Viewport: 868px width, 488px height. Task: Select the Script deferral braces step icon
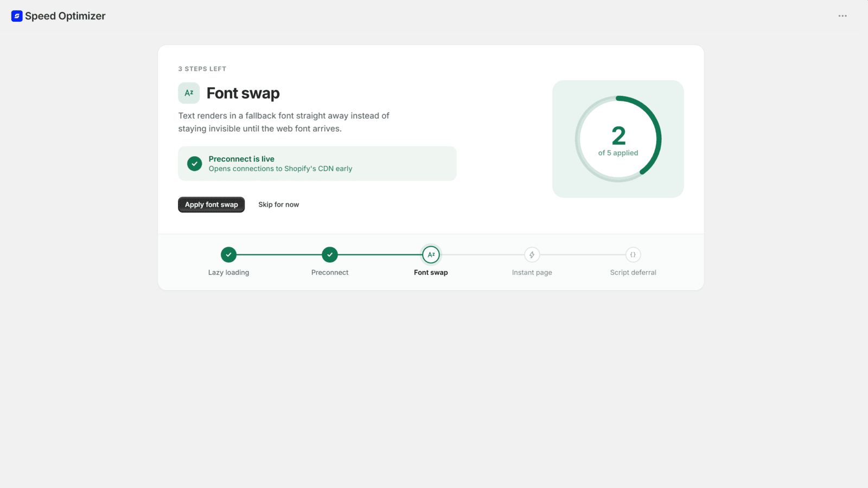[x=633, y=254]
